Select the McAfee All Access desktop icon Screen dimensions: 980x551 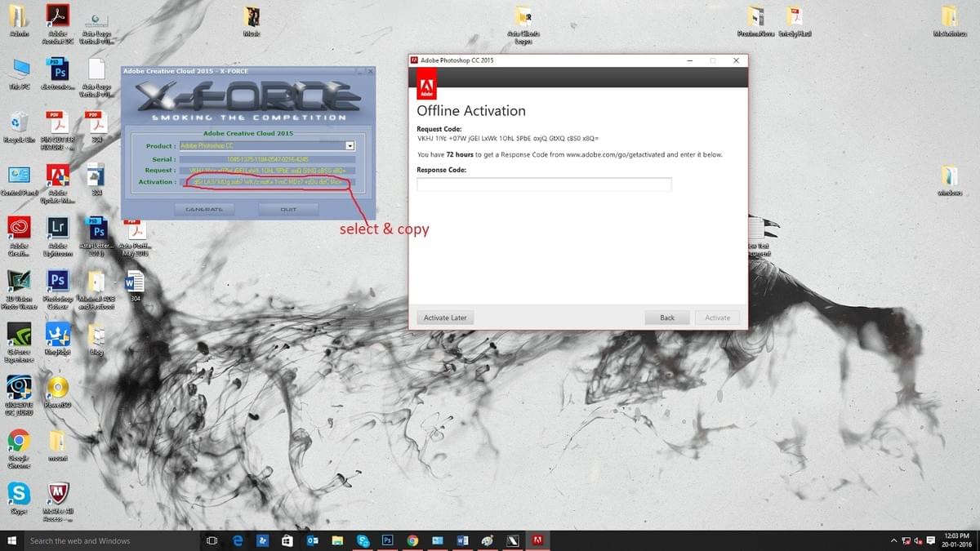coord(57,502)
